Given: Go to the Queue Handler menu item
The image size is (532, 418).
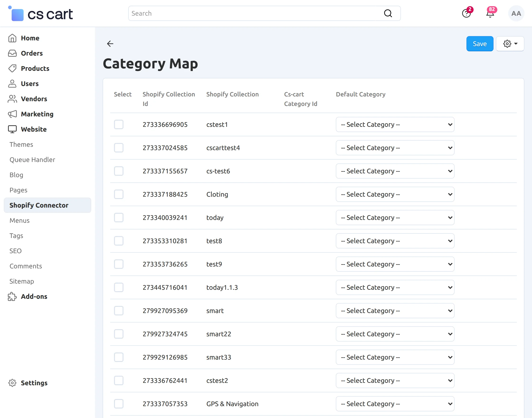Looking at the screenshot, I should pyautogui.click(x=32, y=160).
